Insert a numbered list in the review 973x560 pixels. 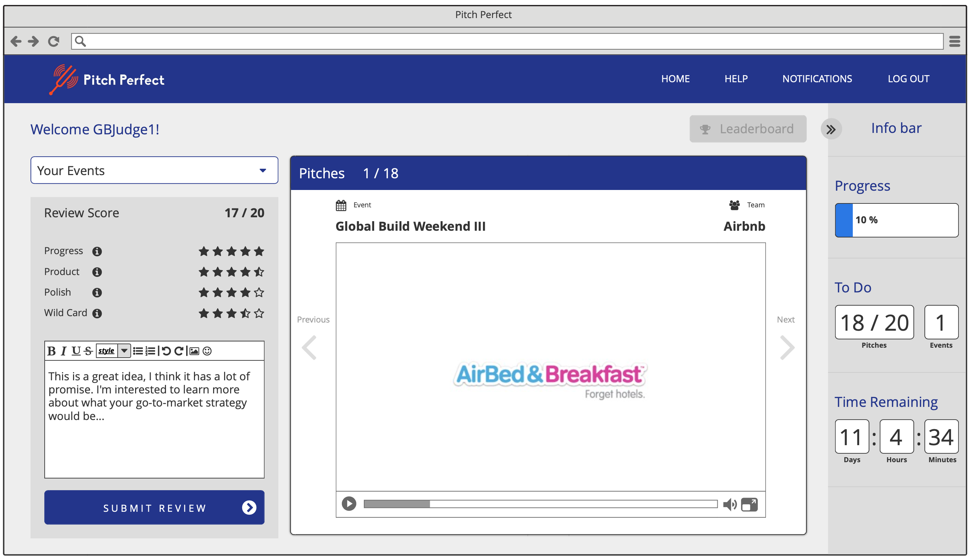pyautogui.click(x=150, y=351)
